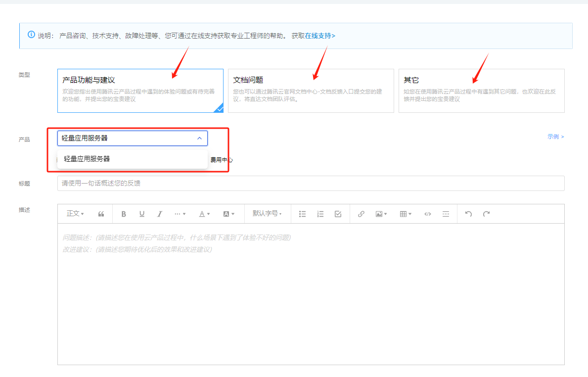Open more text formatting options
Screen dimensions: 588x377
pos(180,214)
